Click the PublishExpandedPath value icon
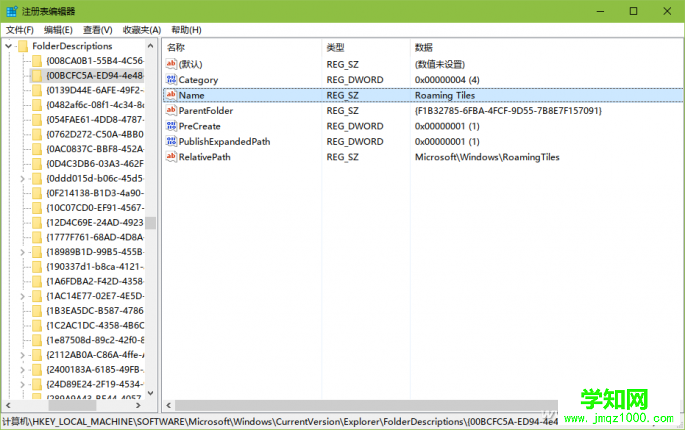The image size is (685, 430). pos(171,141)
